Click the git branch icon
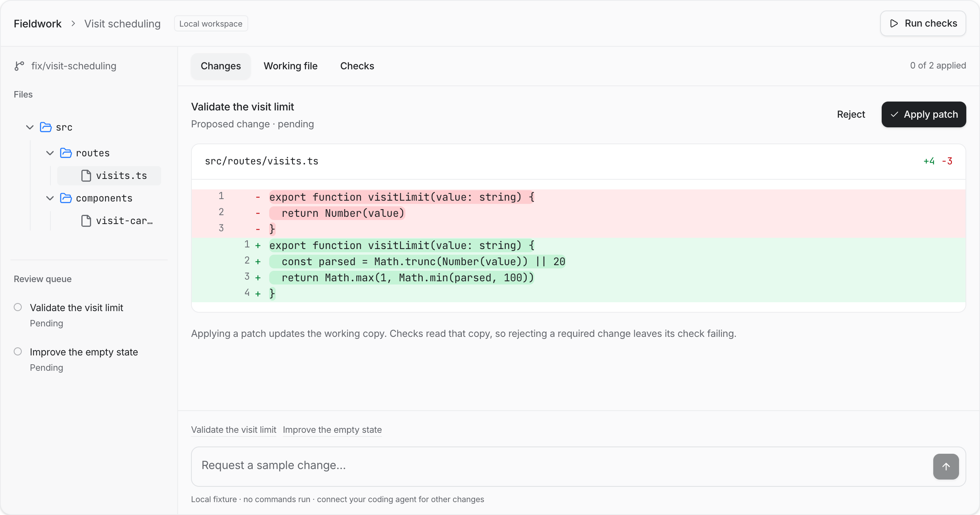The image size is (980, 515). pos(19,66)
